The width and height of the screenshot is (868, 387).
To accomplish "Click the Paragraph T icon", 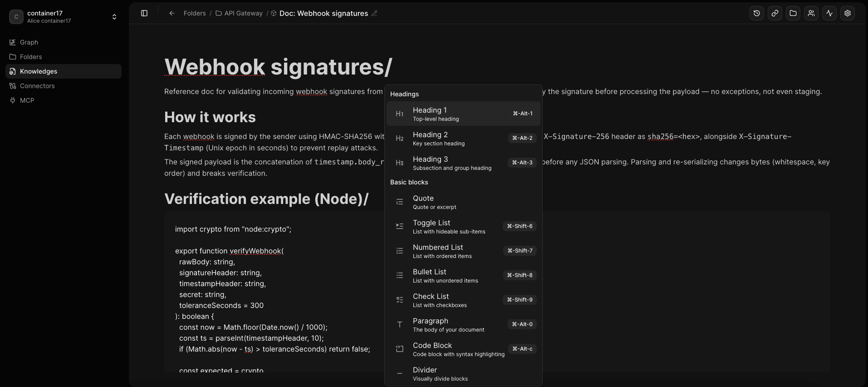I will [x=400, y=324].
